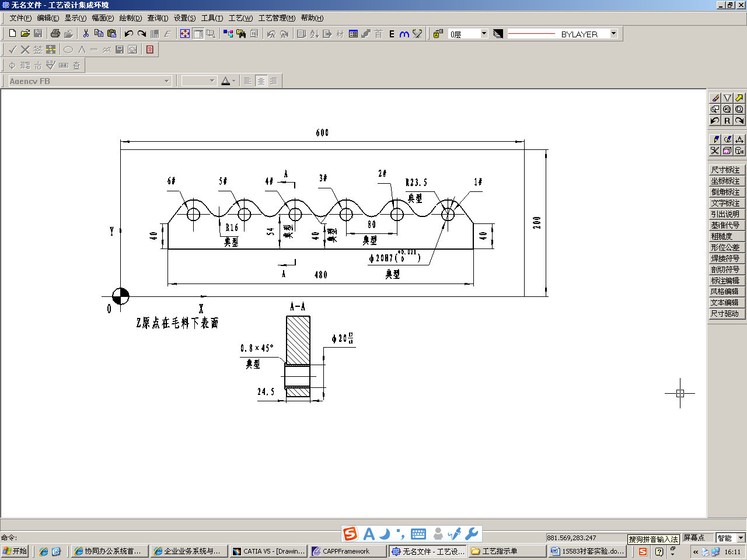Click the Sogou 'S' input method icon
This screenshot has width=747, height=560.
pyautogui.click(x=350, y=534)
